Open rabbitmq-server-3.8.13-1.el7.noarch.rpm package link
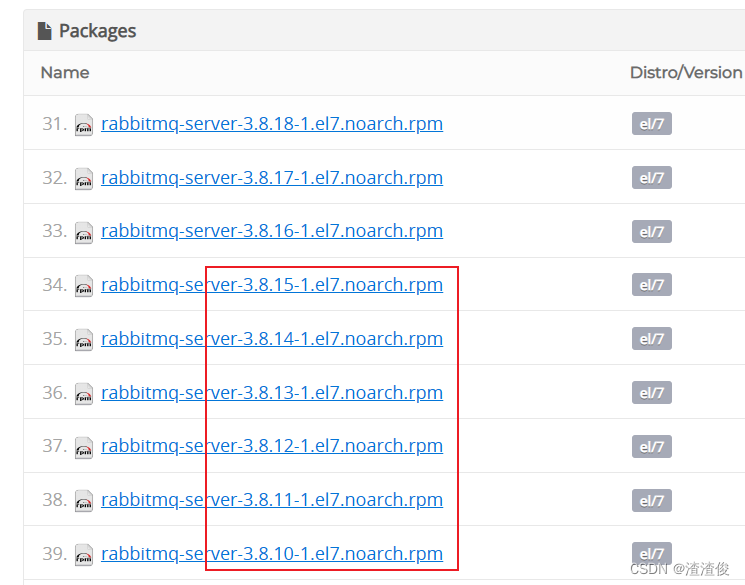745x585 pixels. pos(272,393)
